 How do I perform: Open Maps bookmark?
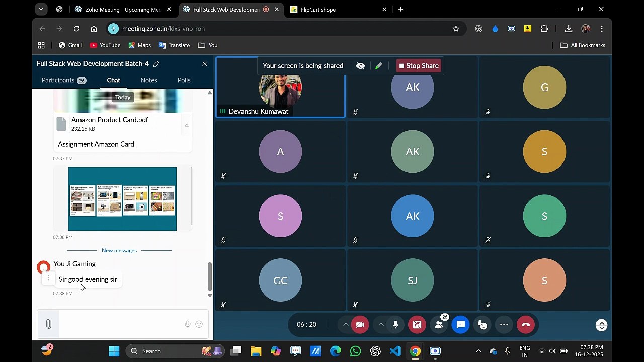click(139, 45)
